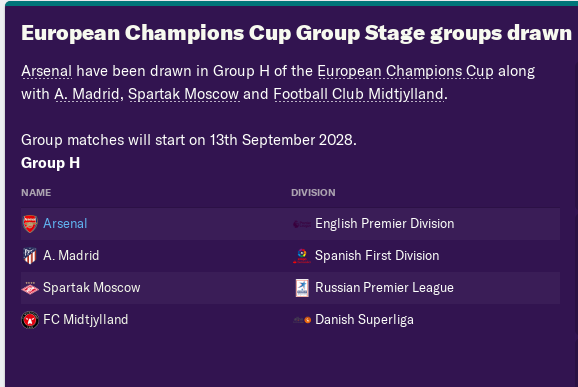Click the Arsenal club crest icon
Screen dimensions: 578x387
(30, 224)
